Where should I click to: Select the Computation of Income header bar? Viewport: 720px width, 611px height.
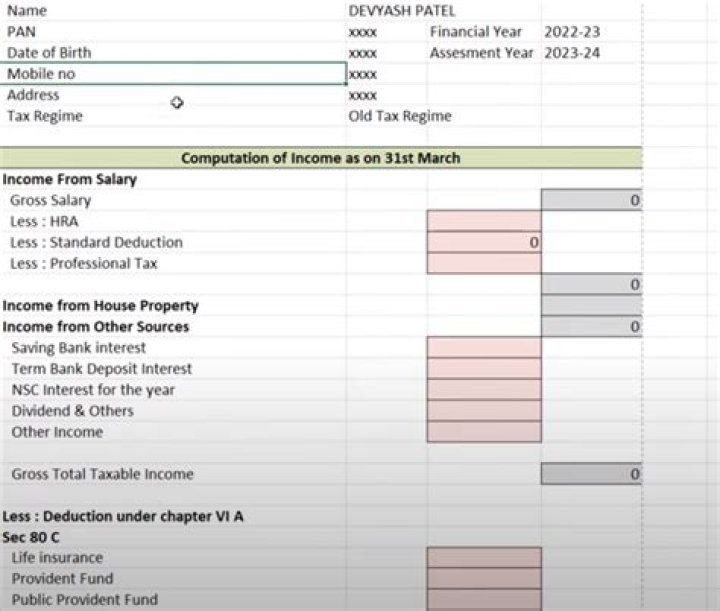(320, 158)
